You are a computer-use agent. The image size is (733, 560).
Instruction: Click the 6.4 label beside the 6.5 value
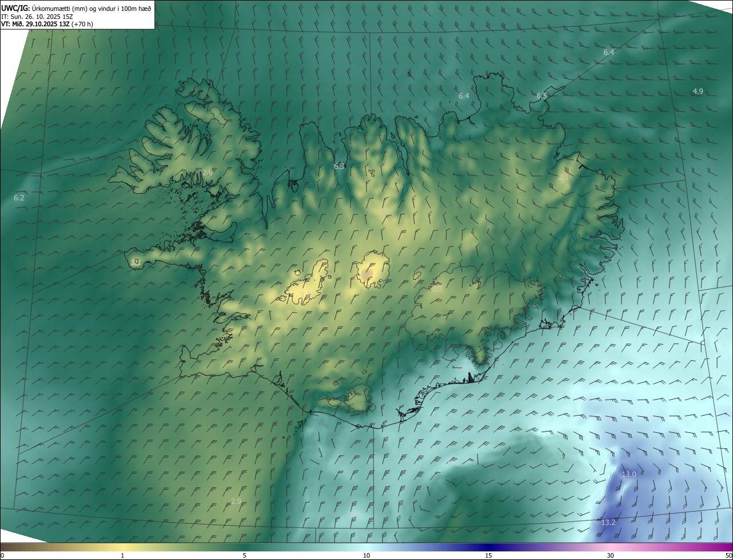point(464,96)
